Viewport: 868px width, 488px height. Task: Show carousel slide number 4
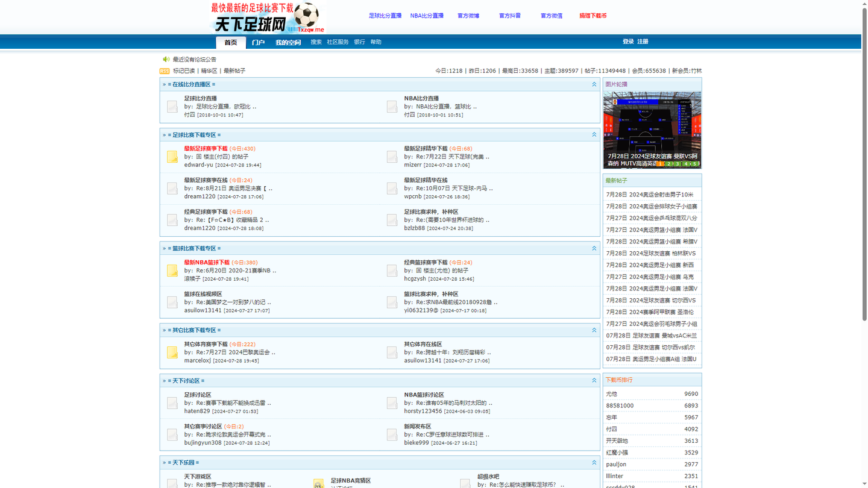pyautogui.click(x=686, y=164)
